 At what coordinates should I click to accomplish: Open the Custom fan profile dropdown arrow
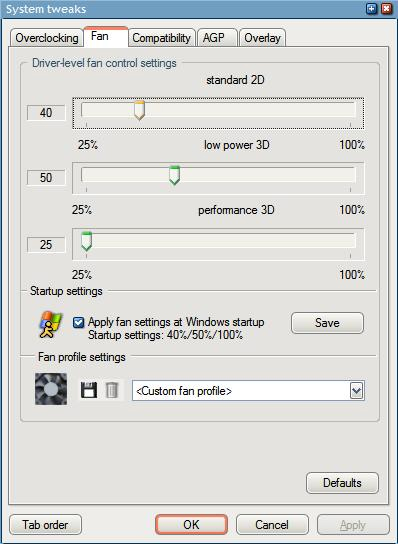(x=356, y=391)
